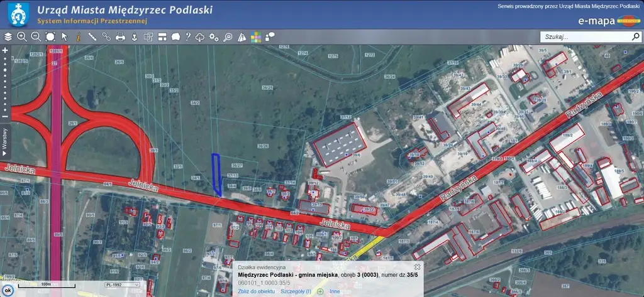Toggle the arrow pointer selection tool

coord(64,37)
